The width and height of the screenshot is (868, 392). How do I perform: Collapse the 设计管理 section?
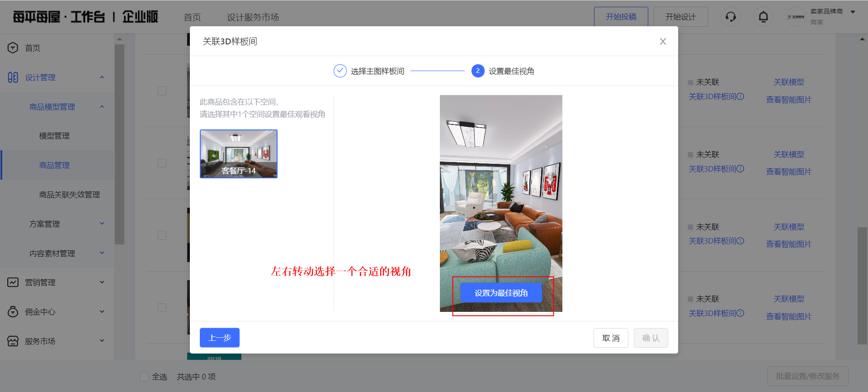(102, 77)
